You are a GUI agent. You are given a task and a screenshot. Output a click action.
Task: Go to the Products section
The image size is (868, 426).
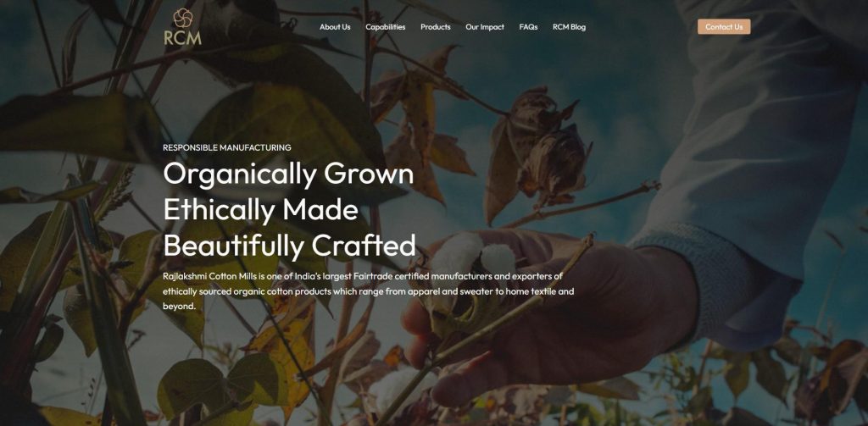[436, 26]
